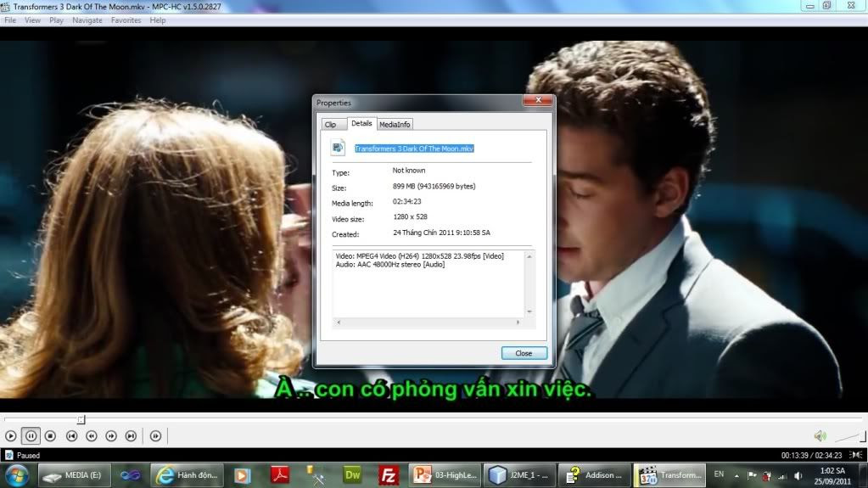The image size is (868, 488).
Task: Open Dreamweaver from taskbar
Action: tap(352, 475)
